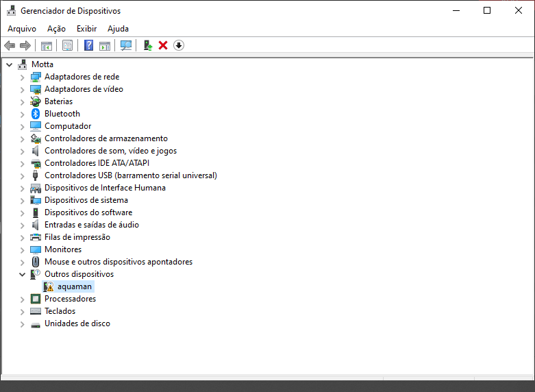Expand Dispositivos de sistema chevron
The height and width of the screenshot is (392, 535).
click(22, 201)
